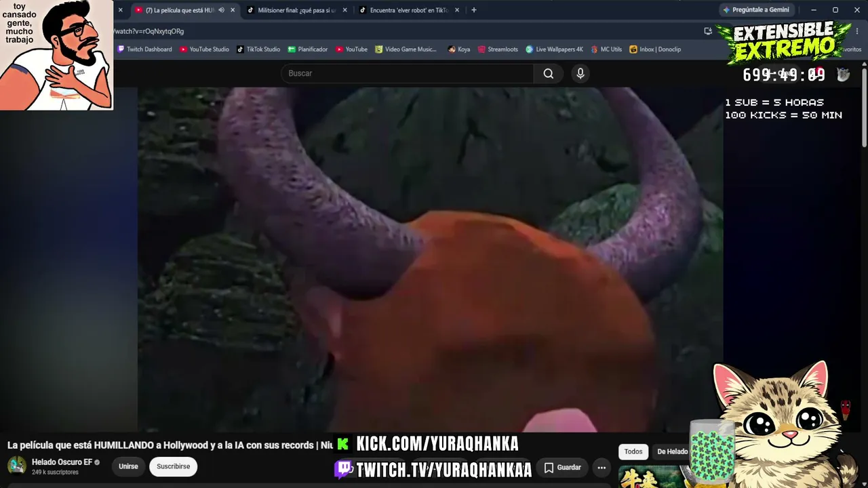Open the Live Wallpapers 4K bookmark
This screenshot has width=868, height=488.
[x=554, y=49]
